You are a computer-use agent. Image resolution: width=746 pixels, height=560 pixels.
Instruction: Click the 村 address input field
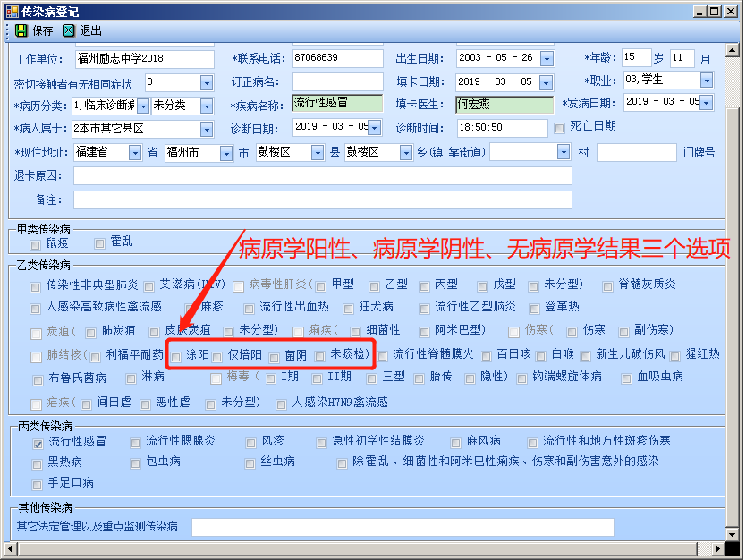637,153
